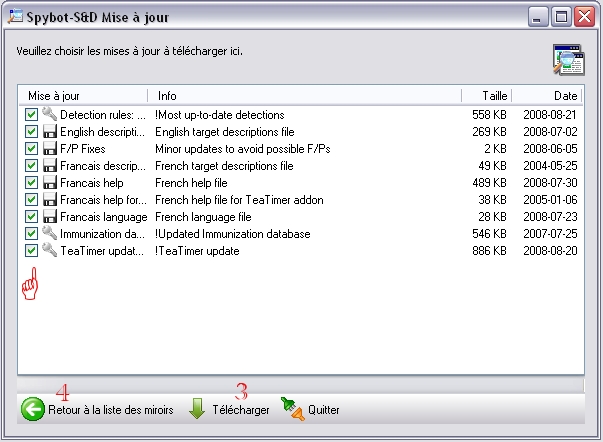The image size is (603, 442).
Task: Click wrench icon beside TeaTimer update
Action: tap(50, 250)
